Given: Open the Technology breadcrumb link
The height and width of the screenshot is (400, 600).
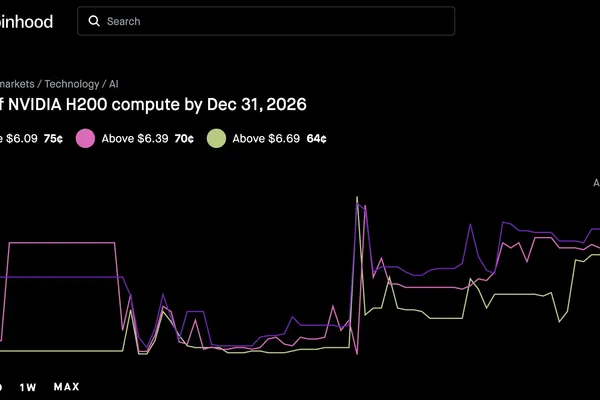Looking at the screenshot, I should [x=72, y=84].
